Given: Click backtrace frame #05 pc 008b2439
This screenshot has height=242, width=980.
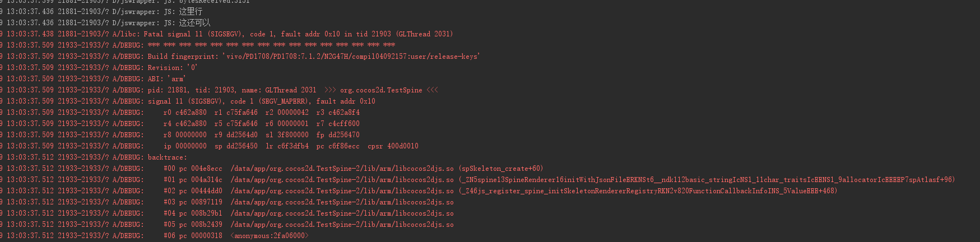Looking at the screenshot, I should [x=308, y=225].
